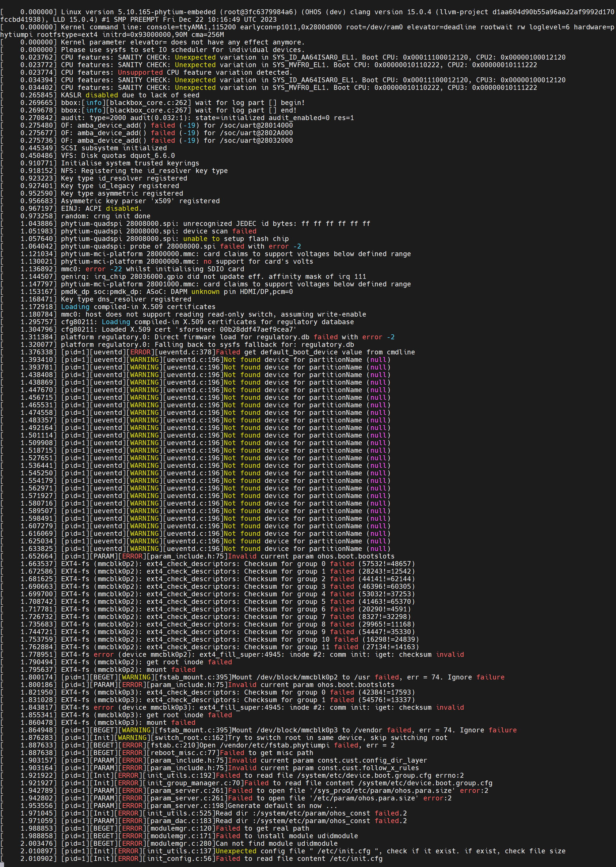Click "no support for card's volts" line
The width and height of the screenshot is (616, 867).
[157, 262]
